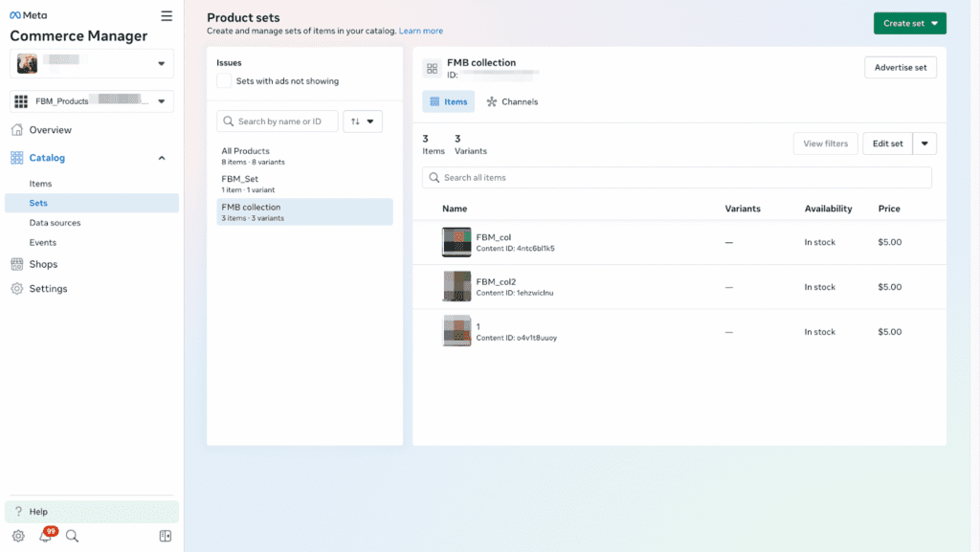Screen dimensions: 980x552
Task: Tick Sets with ads not showing checkbox
Action: coord(224,81)
